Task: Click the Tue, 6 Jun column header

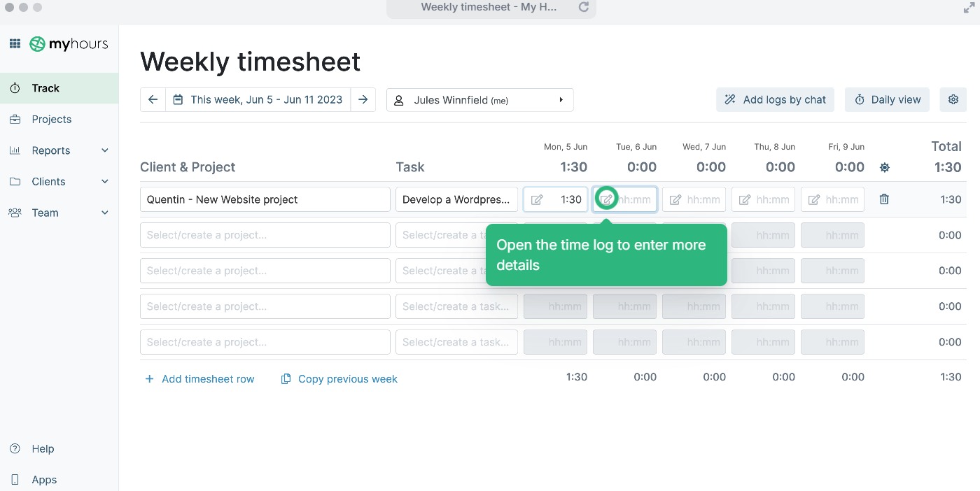Action: 636,147
